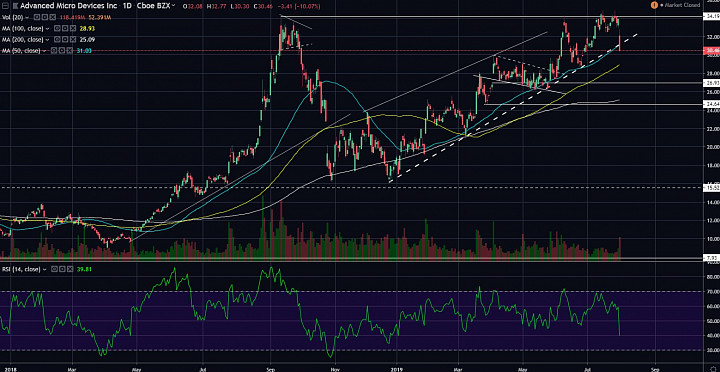Click the MA 100 value 28.93

click(87, 28)
